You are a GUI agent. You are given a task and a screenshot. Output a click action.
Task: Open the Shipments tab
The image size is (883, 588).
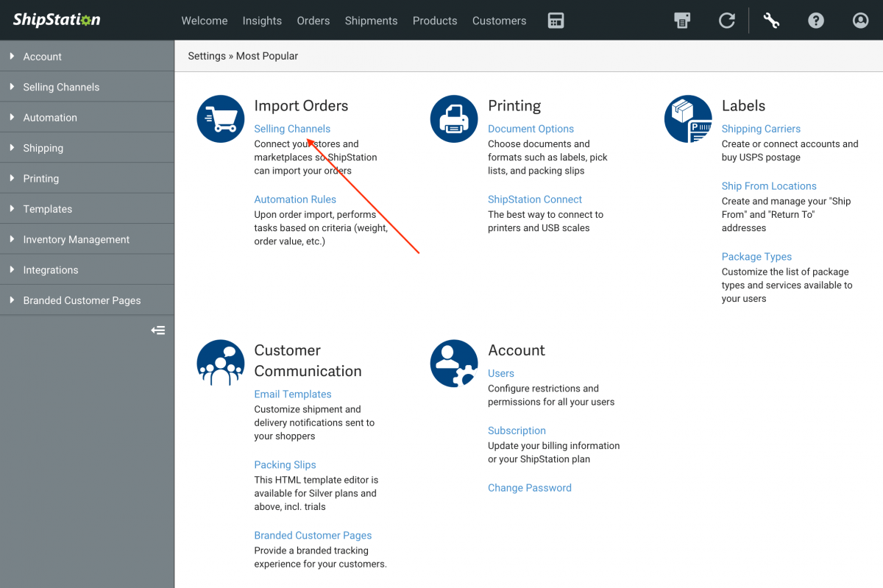point(371,21)
